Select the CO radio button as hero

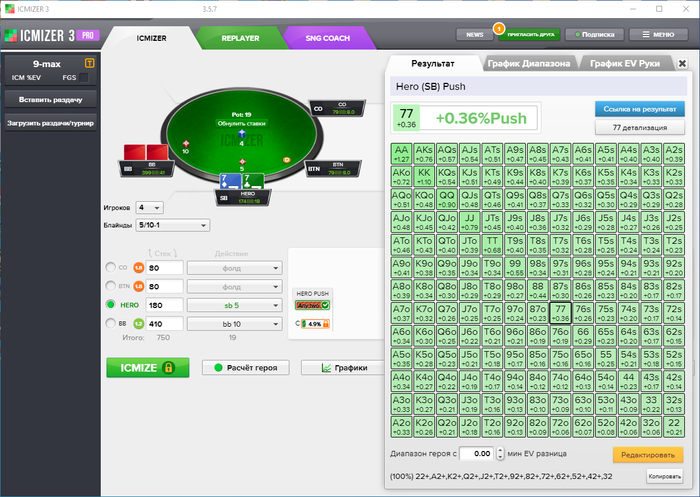[110, 267]
